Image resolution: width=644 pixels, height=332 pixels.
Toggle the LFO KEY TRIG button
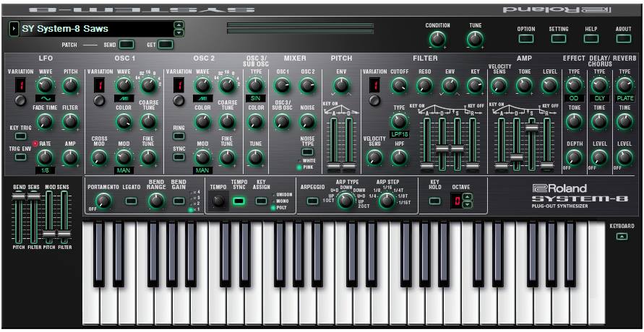(x=19, y=136)
